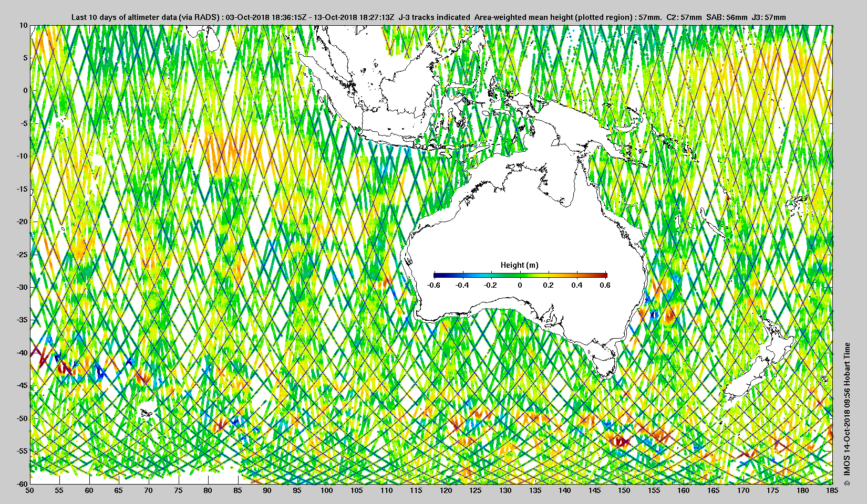Click longitude tick label 170
867x504 pixels.
(x=743, y=490)
